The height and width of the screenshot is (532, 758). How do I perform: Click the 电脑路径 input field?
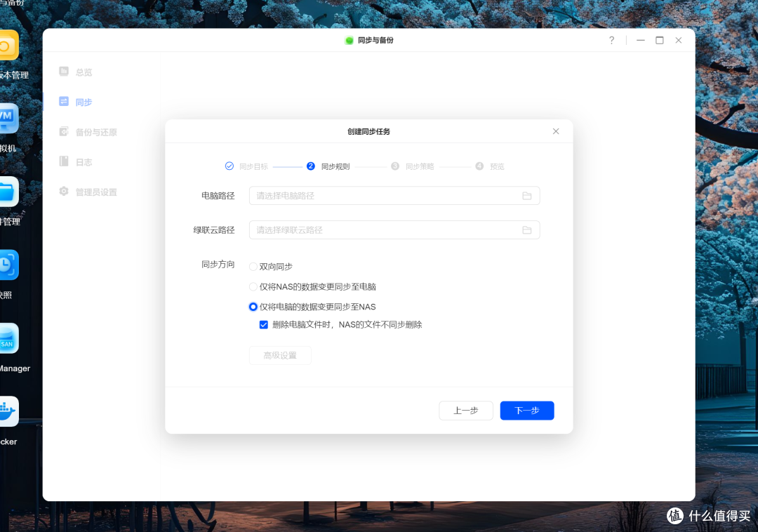(x=394, y=196)
